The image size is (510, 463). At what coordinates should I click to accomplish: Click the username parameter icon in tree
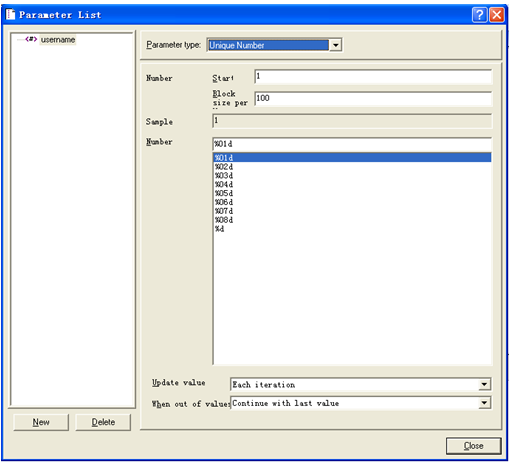[x=31, y=39]
